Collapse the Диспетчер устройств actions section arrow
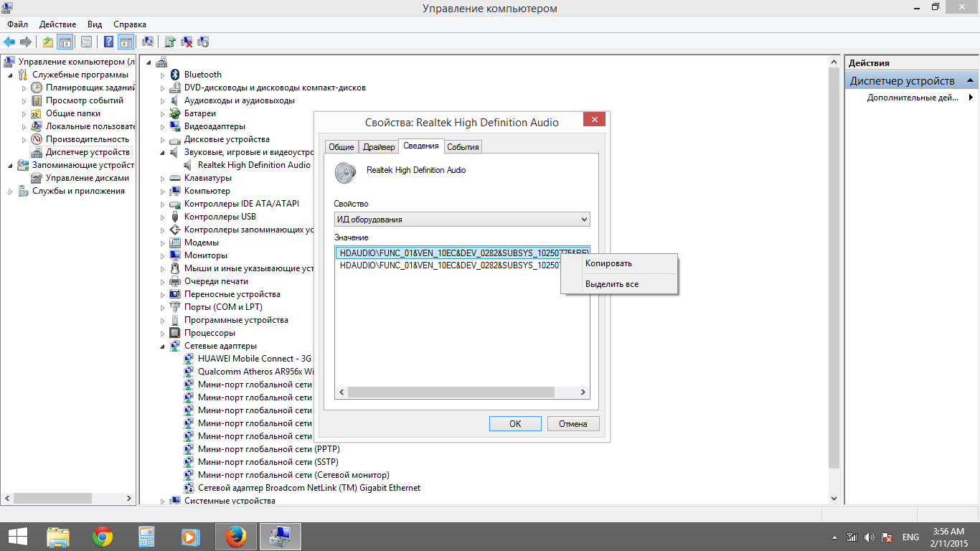 (x=971, y=80)
